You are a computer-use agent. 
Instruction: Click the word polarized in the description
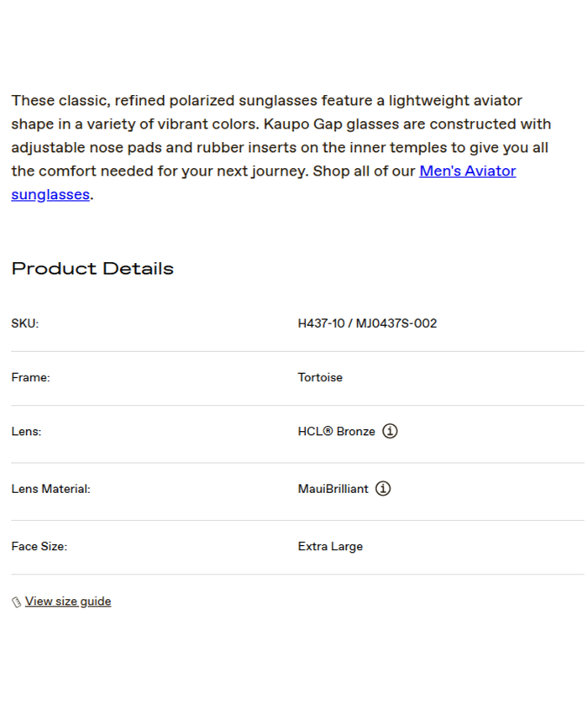click(202, 101)
